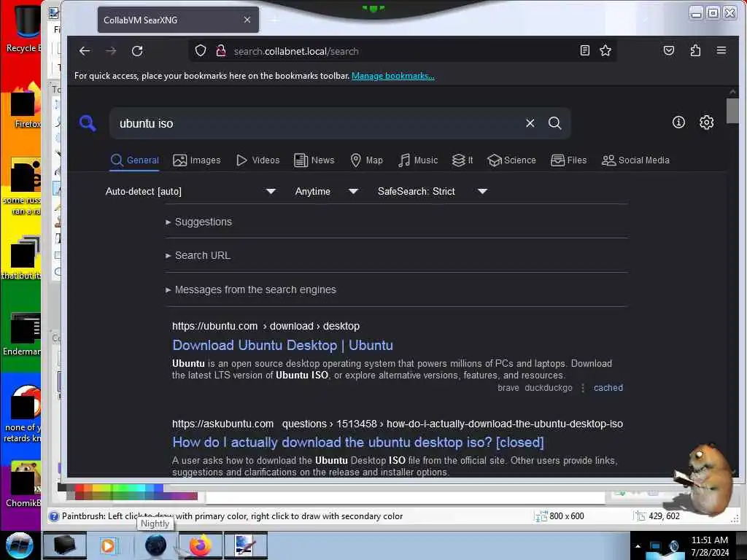
Task: Open the shield tracking protection icon
Action: pos(201,50)
